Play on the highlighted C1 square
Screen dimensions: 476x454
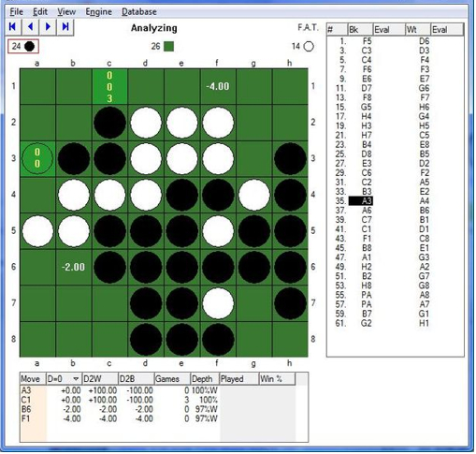(109, 86)
